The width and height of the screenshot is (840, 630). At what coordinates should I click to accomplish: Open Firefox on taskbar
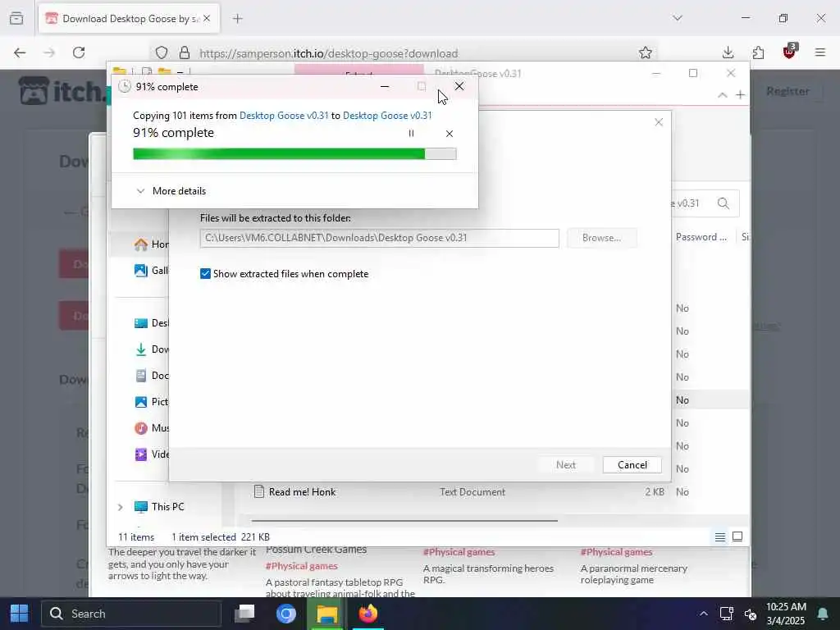(367, 614)
